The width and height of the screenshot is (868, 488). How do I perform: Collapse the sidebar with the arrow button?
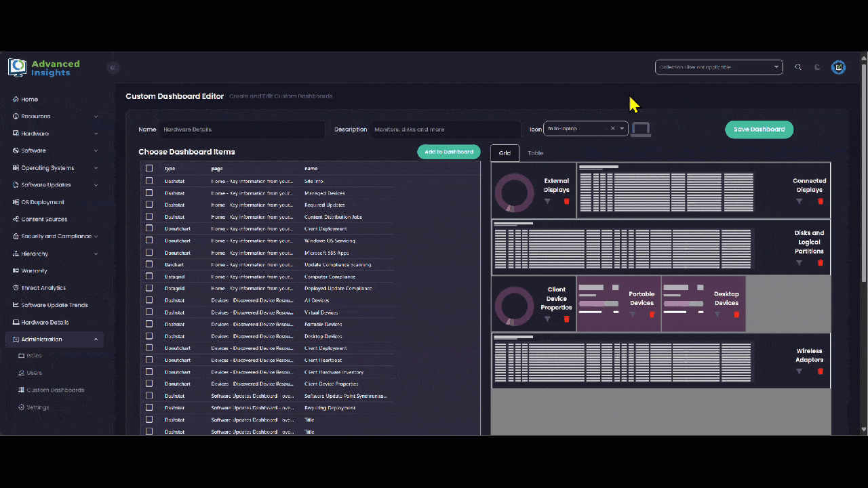pos(113,67)
